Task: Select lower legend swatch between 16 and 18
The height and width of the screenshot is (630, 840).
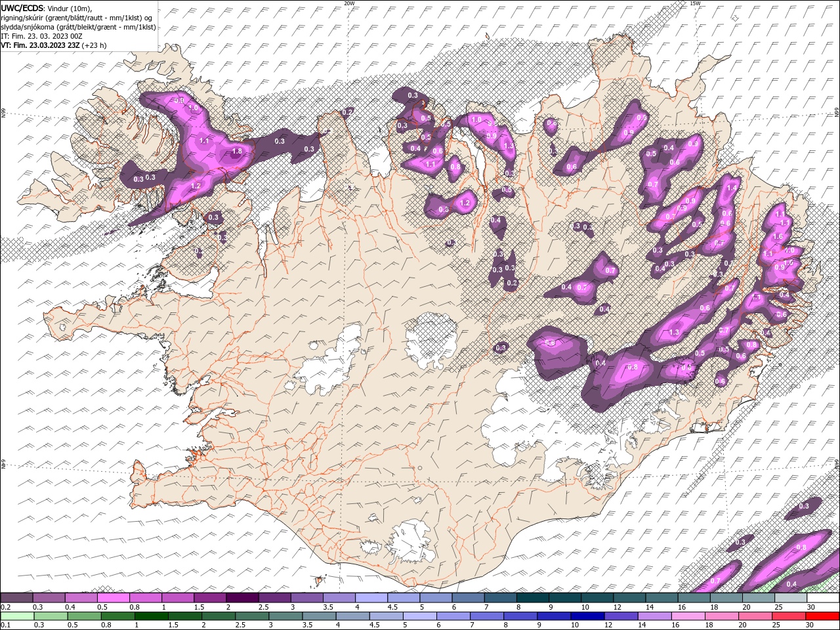Action: (688, 616)
